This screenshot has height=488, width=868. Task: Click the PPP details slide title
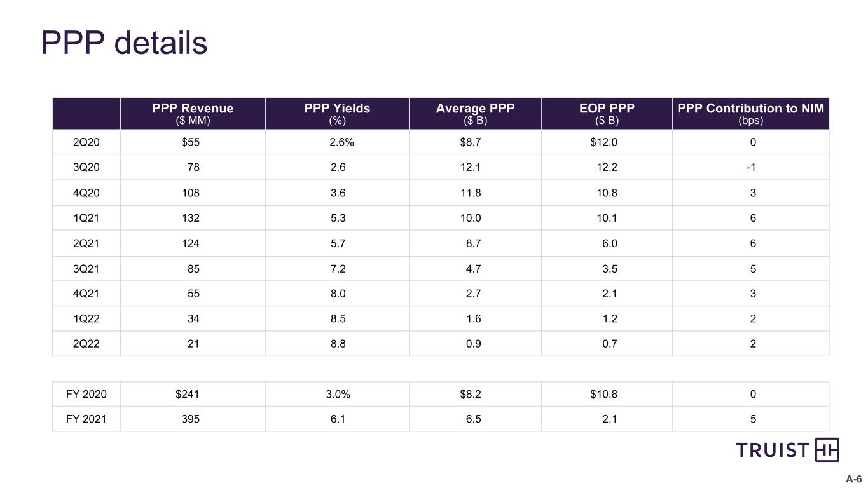(124, 44)
